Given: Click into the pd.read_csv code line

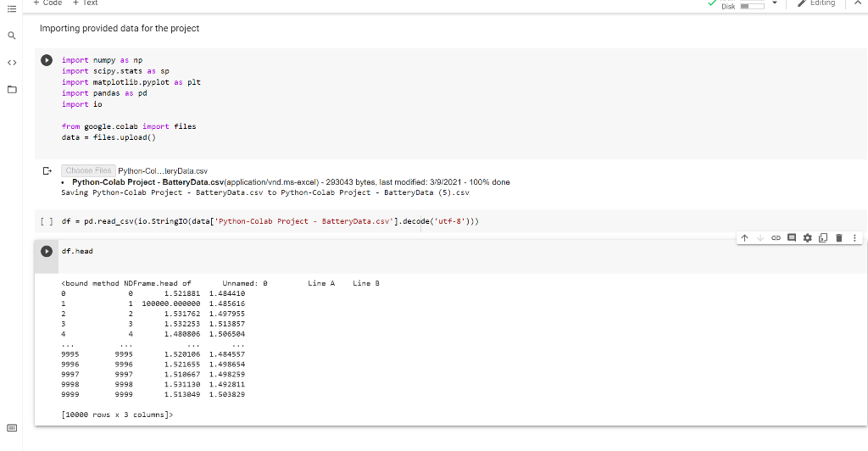Looking at the screenshot, I should coord(270,221).
